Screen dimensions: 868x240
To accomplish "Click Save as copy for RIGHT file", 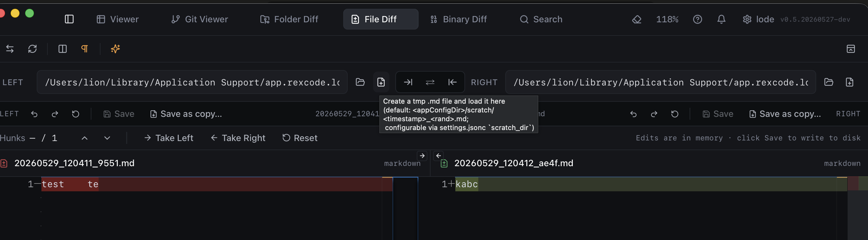I will (785, 114).
